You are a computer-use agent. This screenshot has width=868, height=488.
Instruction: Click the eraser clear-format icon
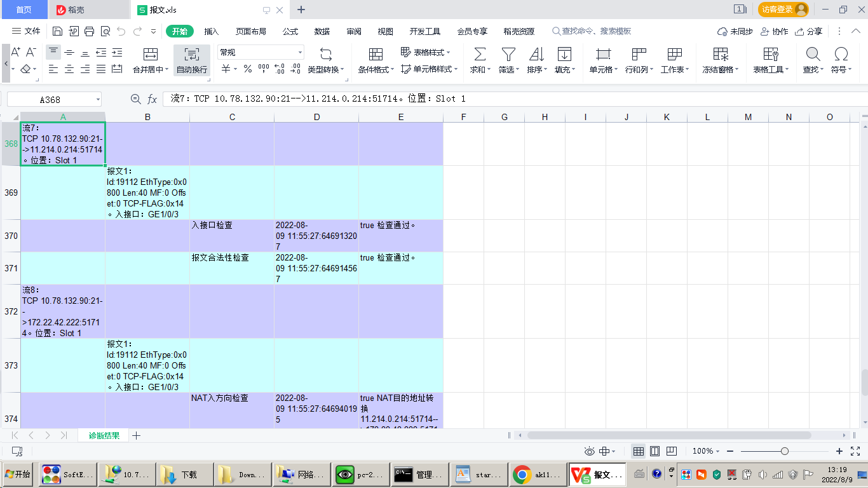click(25, 69)
